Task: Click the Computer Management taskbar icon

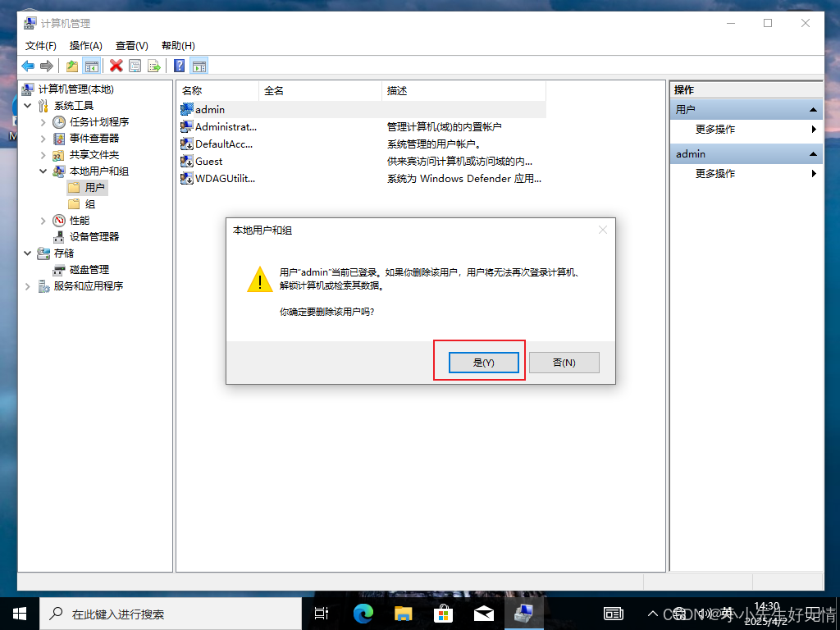Action: click(524, 614)
